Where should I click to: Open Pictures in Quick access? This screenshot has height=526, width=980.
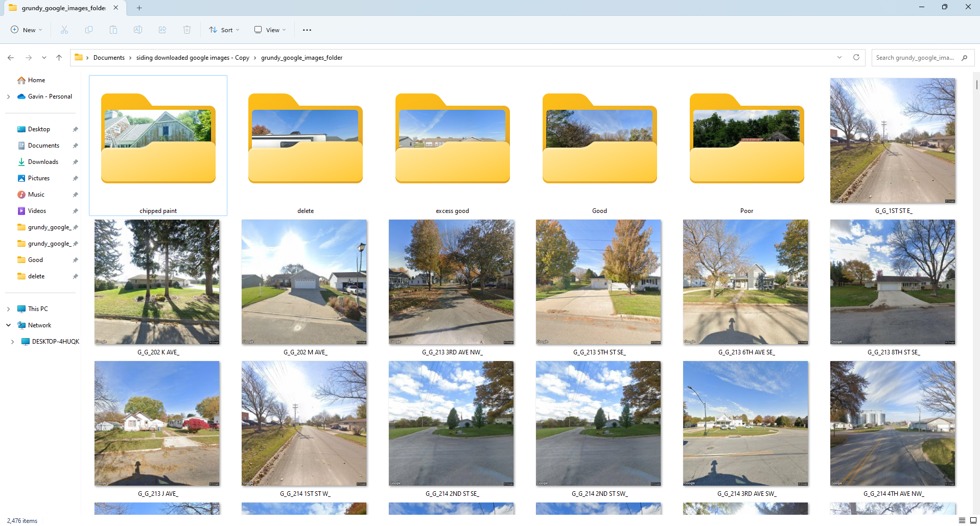tap(39, 178)
